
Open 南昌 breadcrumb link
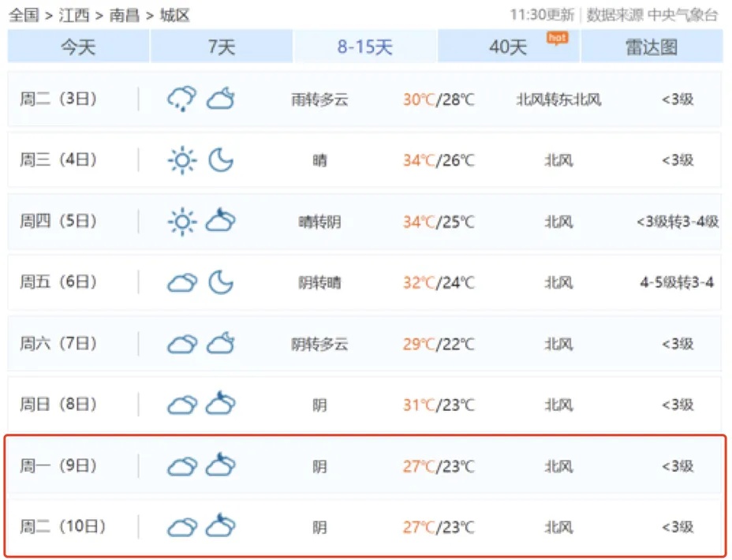pyautogui.click(x=124, y=15)
